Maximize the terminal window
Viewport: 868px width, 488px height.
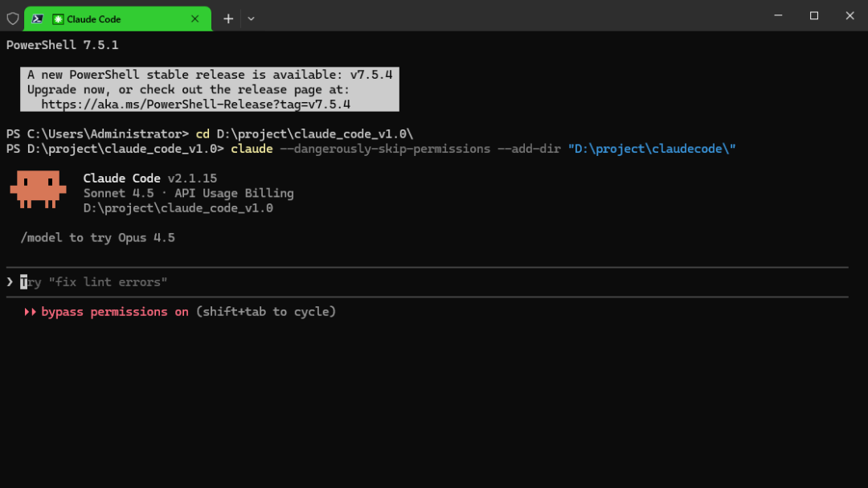click(x=813, y=15)
